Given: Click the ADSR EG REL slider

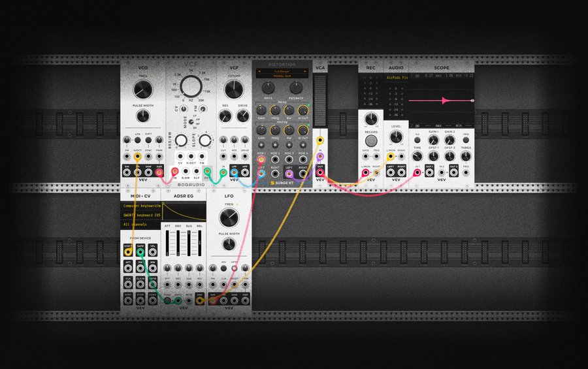Looking at the screenshot, I should (x=199, y=244).
